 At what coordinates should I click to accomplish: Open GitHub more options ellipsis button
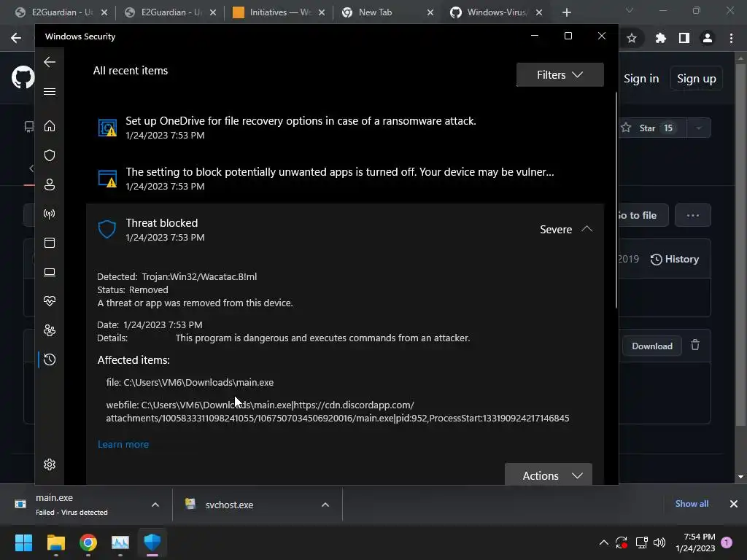[693, 215]
